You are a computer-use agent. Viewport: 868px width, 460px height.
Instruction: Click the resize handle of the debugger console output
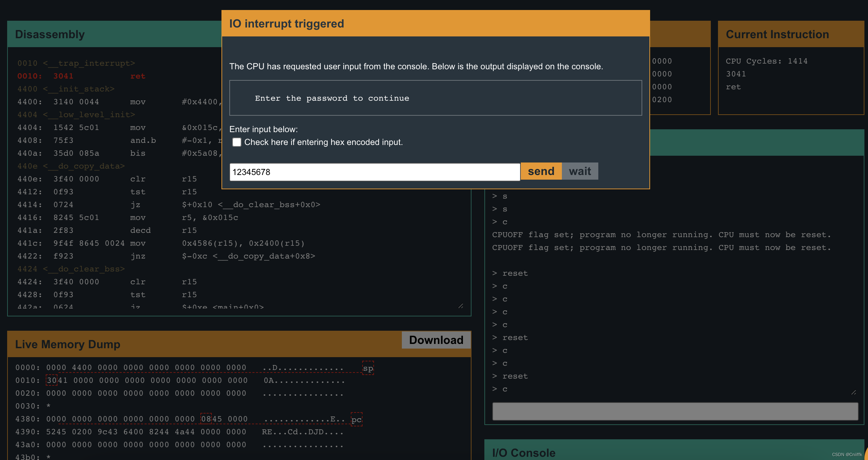[854, 392]
